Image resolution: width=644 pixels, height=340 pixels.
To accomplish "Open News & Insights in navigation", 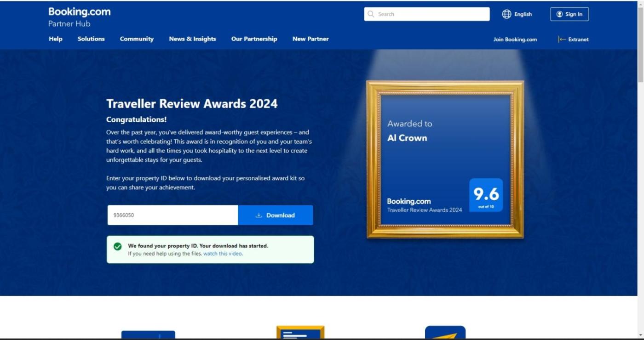I will pyautogui.click(x=192, y=39).
